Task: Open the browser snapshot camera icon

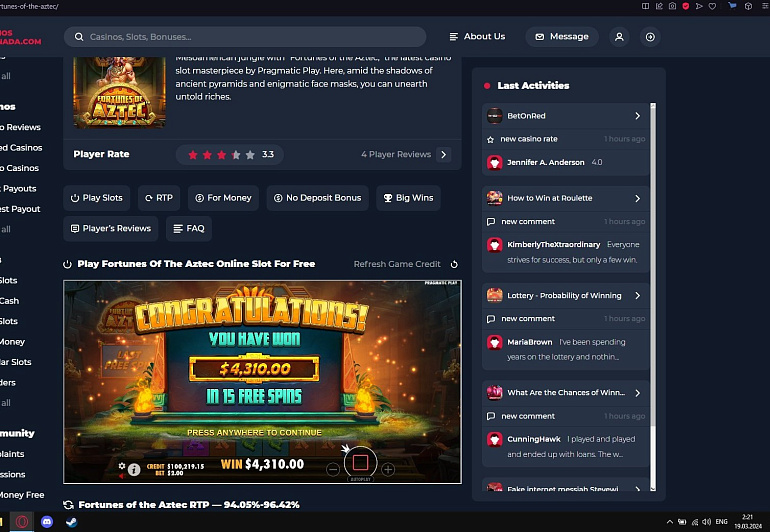Action: click(672, 6)
